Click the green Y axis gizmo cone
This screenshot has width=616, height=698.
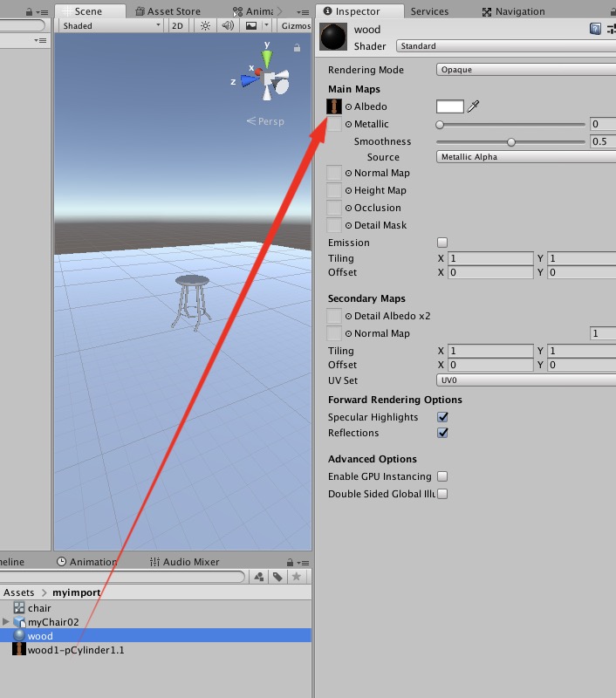[267, 59]
